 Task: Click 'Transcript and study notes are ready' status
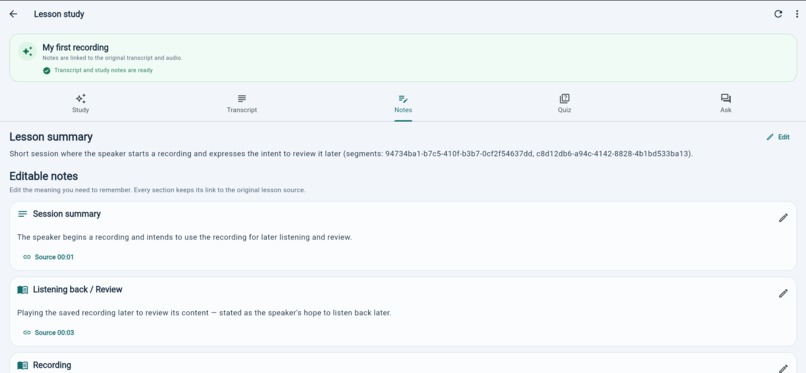(103, 70)
